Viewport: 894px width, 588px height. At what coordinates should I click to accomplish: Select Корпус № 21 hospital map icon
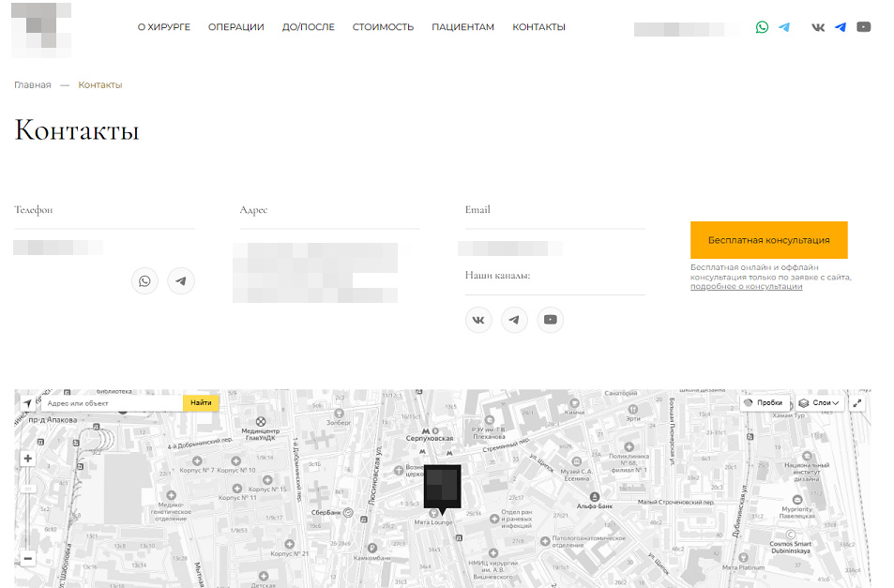290,544
